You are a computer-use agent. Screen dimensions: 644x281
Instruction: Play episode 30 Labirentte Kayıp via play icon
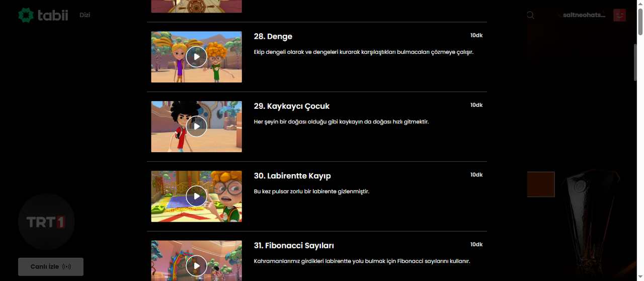[x=196, y=196]
